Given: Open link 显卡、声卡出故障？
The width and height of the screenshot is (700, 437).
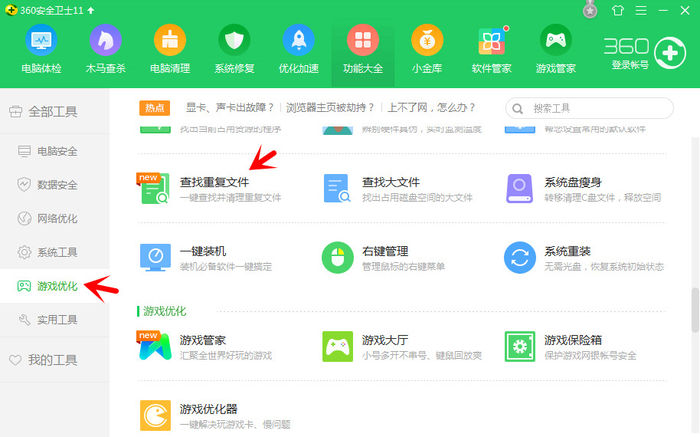Looking at the screenshot, I should (229, 108).
